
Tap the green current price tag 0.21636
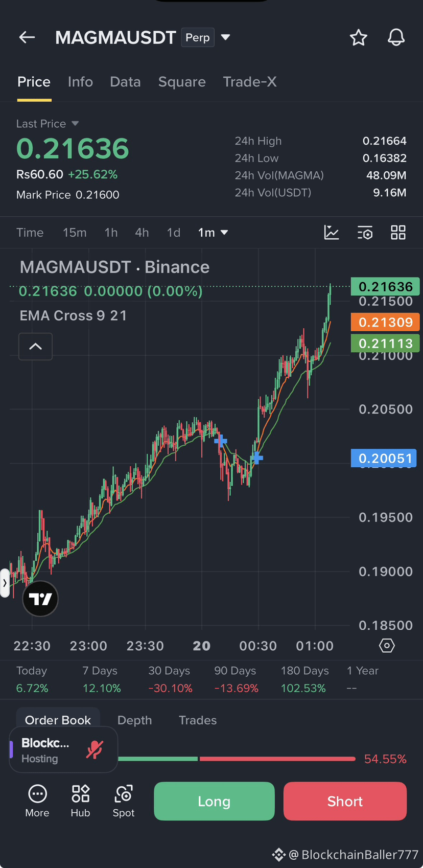(385, 286)
